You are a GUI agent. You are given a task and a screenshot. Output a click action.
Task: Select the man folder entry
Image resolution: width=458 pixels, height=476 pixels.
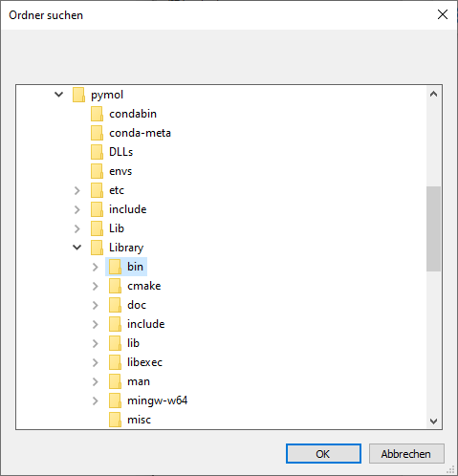click(x=129, y=381)
